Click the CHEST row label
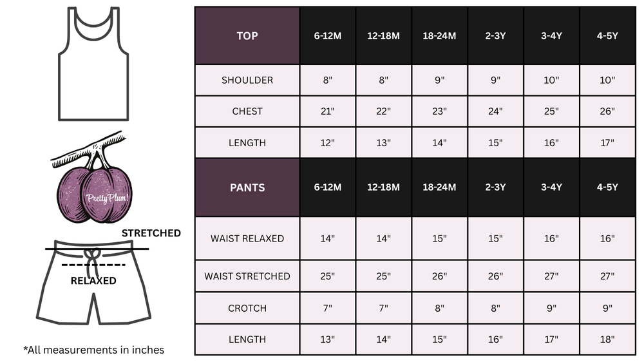 click(247, 111)
